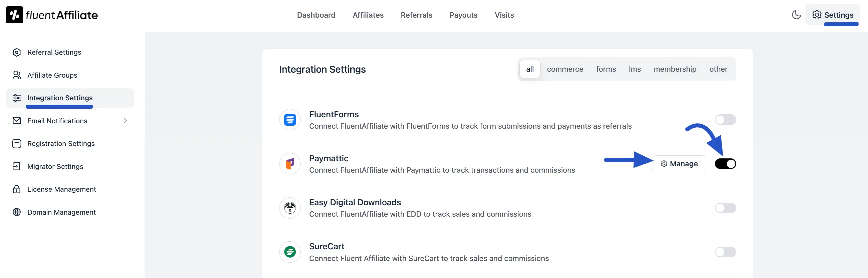
Task: Select the 'all' filter tab
Action: (x=530, y=69)
